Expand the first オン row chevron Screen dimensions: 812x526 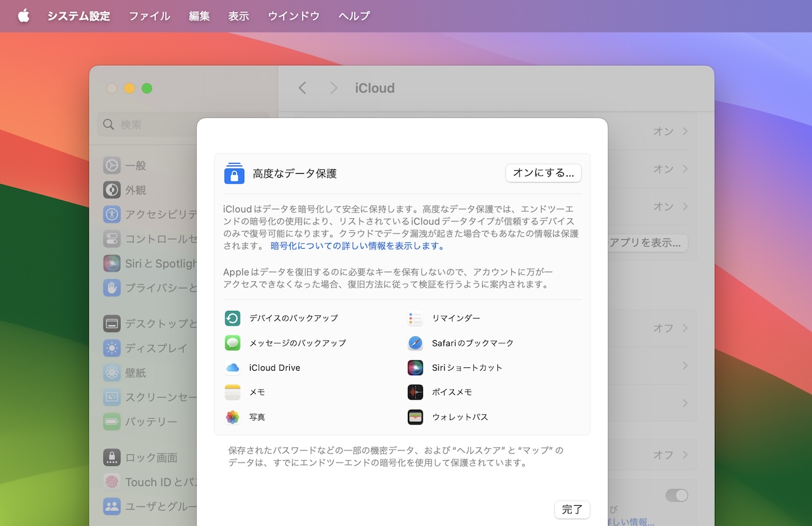(685, 131)
